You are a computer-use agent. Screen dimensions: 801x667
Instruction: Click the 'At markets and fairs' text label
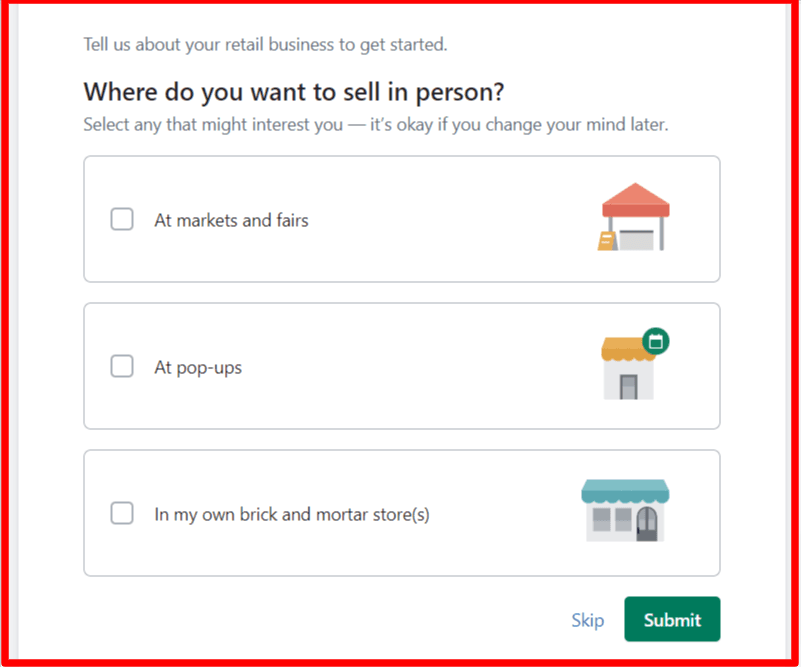231,220
